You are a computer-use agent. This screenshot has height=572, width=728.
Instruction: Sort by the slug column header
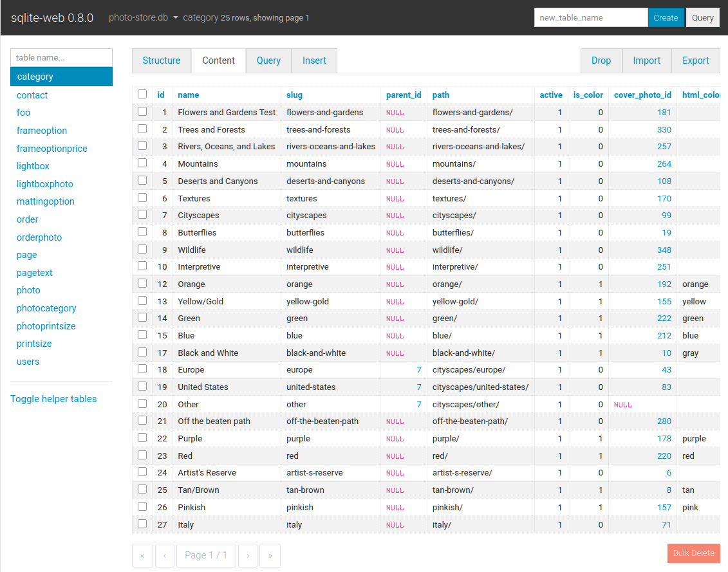click(x=294, y=95)
